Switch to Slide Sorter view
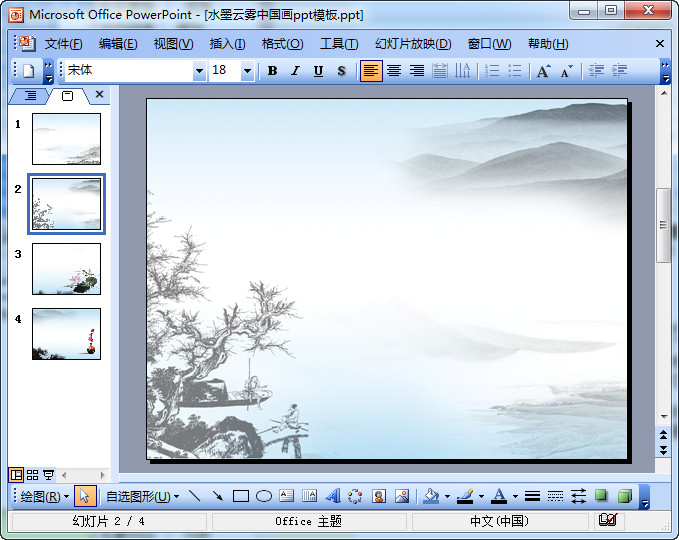679x540 pixels. (32, 475)
